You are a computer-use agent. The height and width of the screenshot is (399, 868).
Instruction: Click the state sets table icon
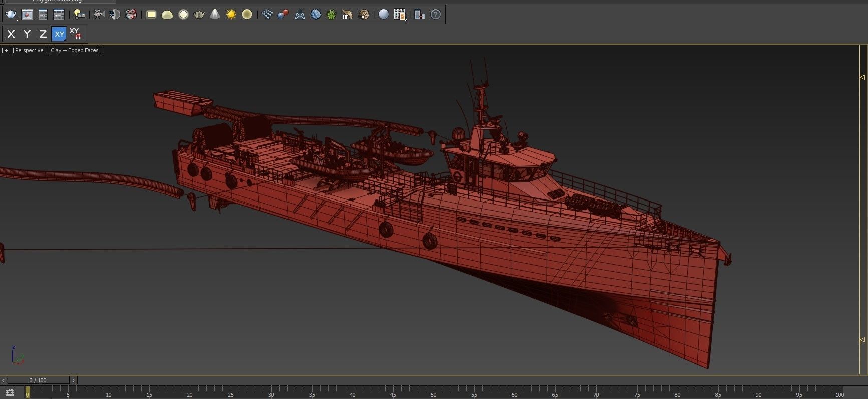[59, 15]
